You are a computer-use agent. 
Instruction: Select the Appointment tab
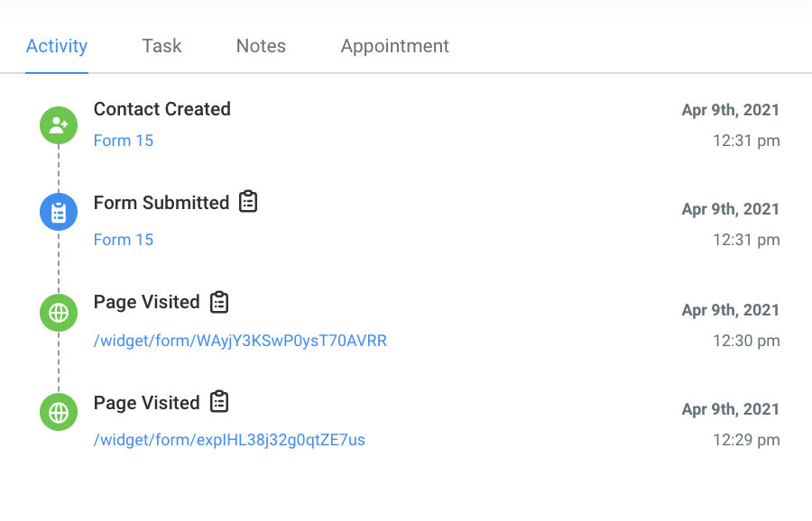394,46
